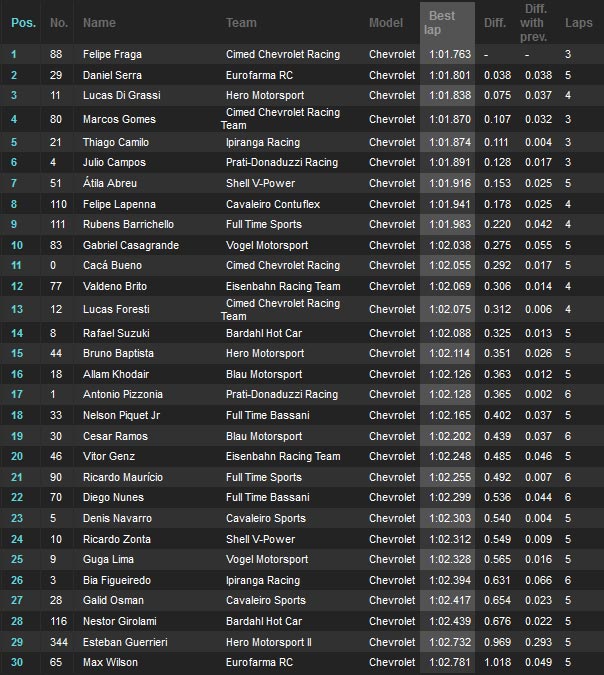
Task: Click best lap time 1:01.983
Action: pyautogui.click(x=450, y=224)
